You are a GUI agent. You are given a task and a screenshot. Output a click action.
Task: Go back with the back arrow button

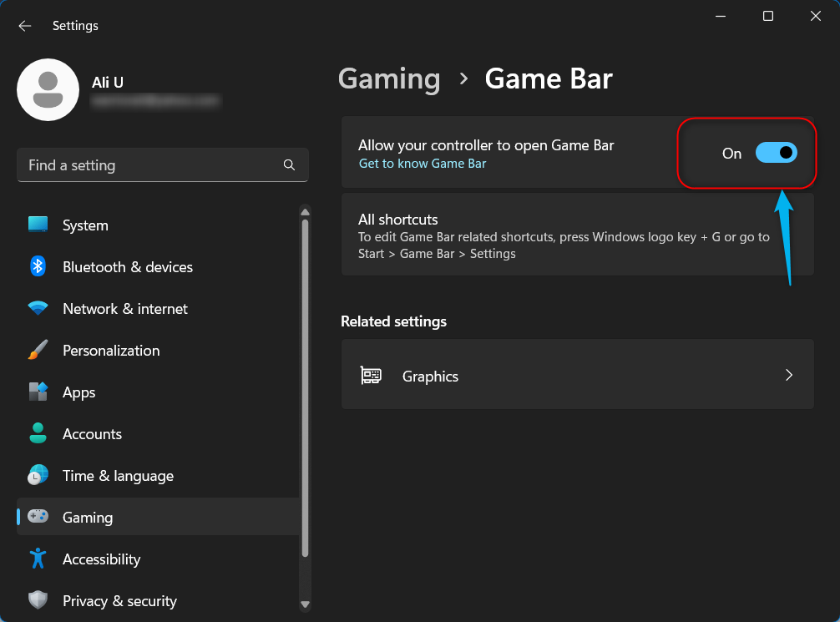(x=25, y=26)
